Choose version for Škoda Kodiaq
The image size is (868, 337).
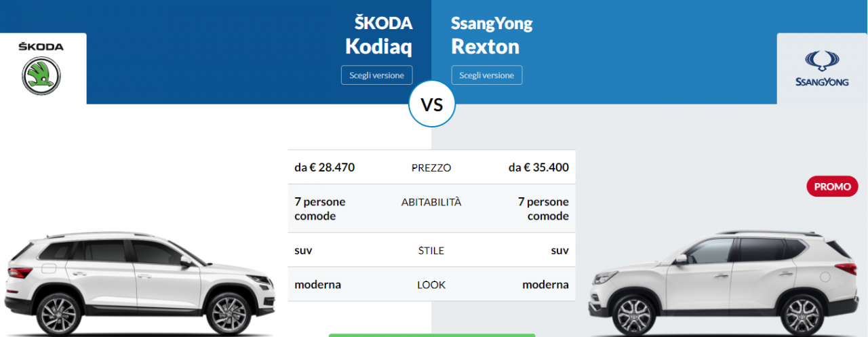pyautogui.click(x=376, y=75)
